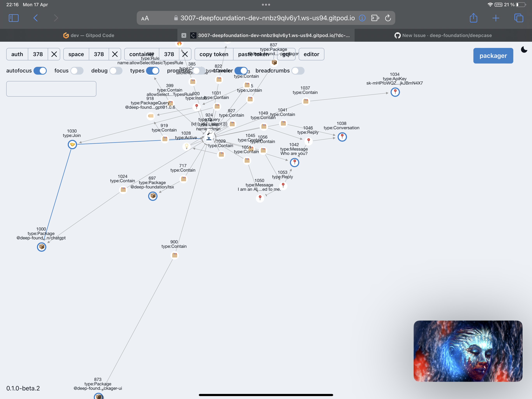532x399 pixels.
Task: Click the paste token button
Action: [x=253, y=54]
